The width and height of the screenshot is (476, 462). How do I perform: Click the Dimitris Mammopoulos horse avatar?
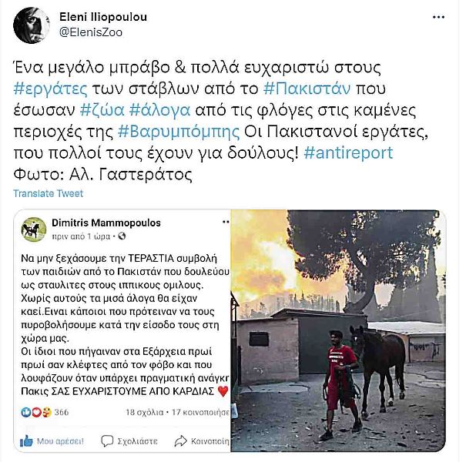pyautogui.click(x=34, y=229)
